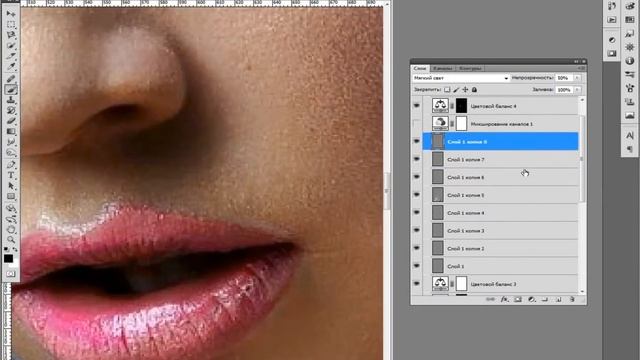Click layers list scroll down arrow
Screen dimensions: 640x360
click(x=582, y=291)
